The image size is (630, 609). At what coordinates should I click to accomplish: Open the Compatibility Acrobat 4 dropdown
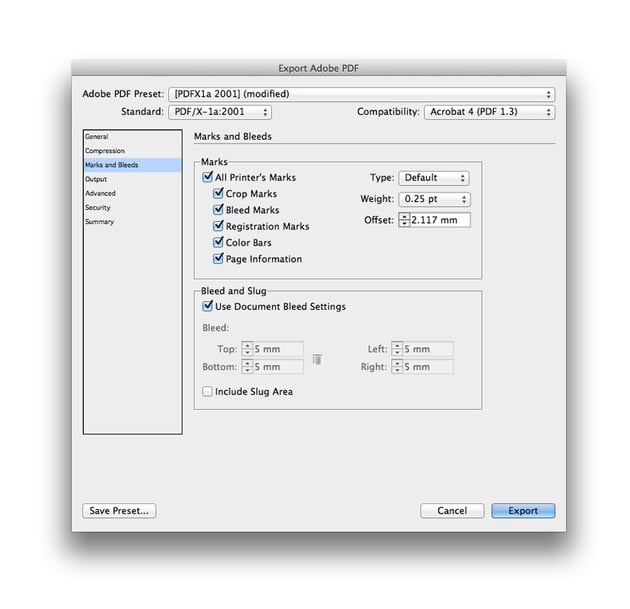pos(489,112)
